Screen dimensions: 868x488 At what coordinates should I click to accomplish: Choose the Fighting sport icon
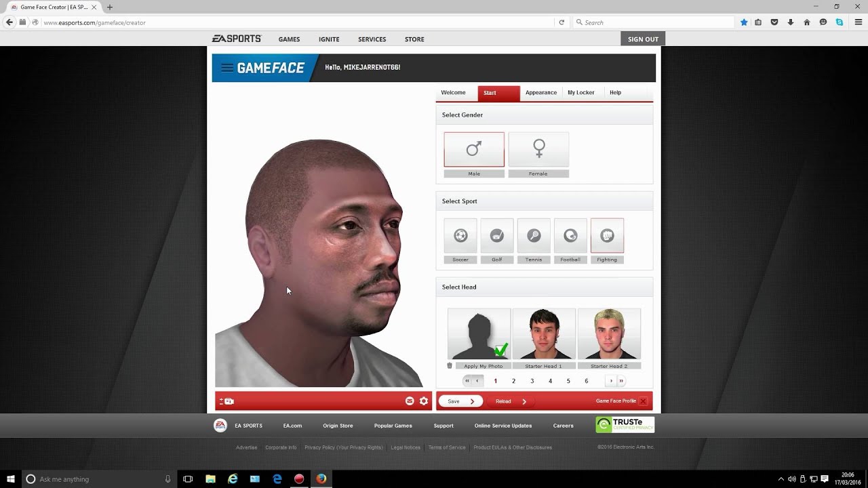click(607, 236)
